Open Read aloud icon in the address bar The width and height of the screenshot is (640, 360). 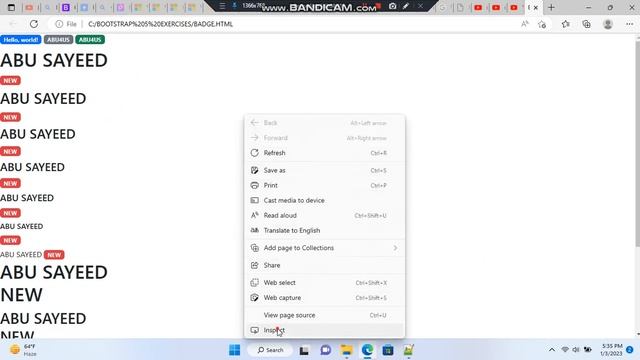click(525, 24)
